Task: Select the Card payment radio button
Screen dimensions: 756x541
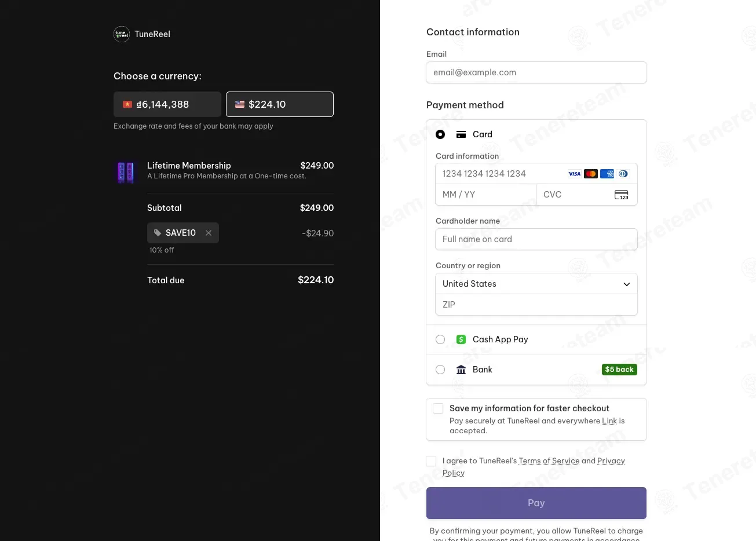Action: pos(440,134)
